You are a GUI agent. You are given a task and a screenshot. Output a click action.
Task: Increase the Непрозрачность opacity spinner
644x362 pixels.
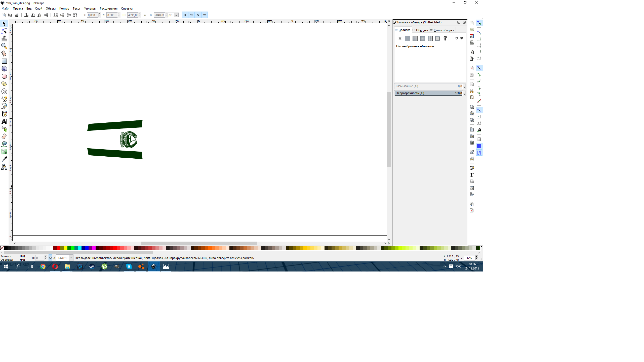[464, 92]
